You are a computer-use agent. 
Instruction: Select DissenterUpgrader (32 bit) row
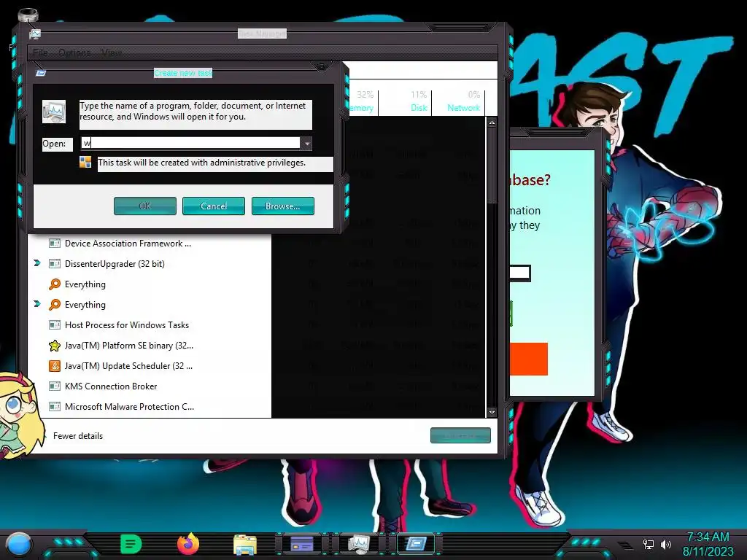[x=150, y=264]
